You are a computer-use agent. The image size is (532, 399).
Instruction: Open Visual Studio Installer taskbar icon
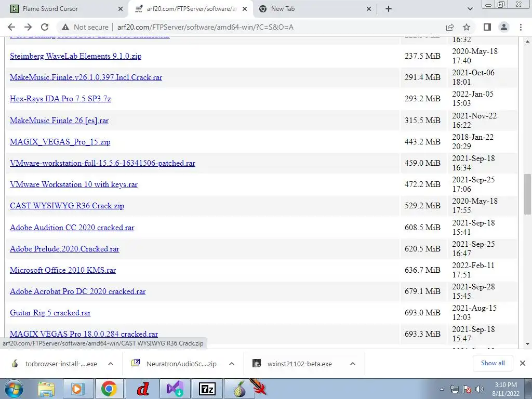[175, 389]
